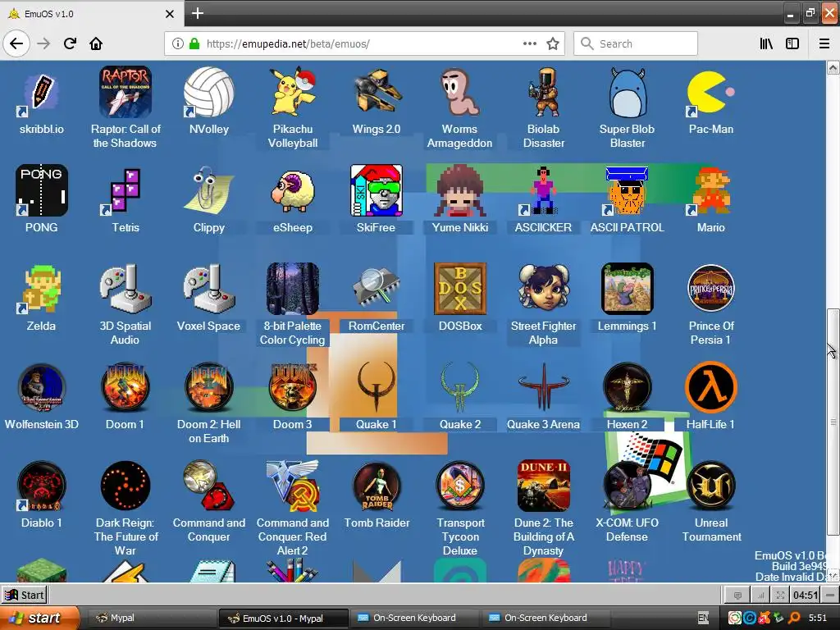Select the Zelda icon
Viewport: 840px width, 630px height.
pyautogui.click(x=41, y=289)
